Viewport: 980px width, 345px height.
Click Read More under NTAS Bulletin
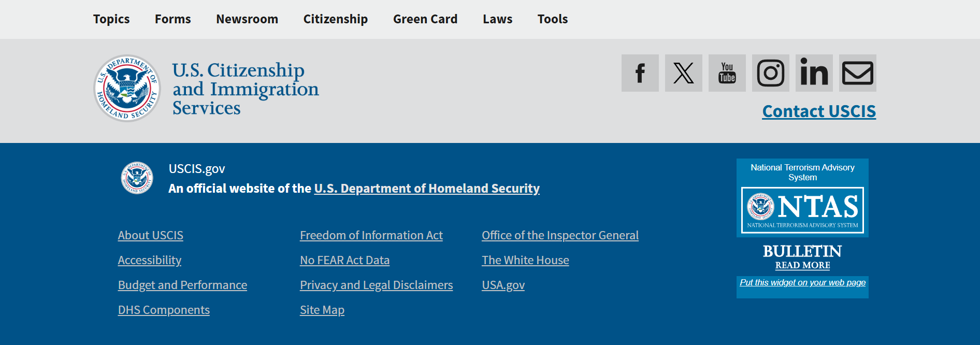click(x=802, y=265)
